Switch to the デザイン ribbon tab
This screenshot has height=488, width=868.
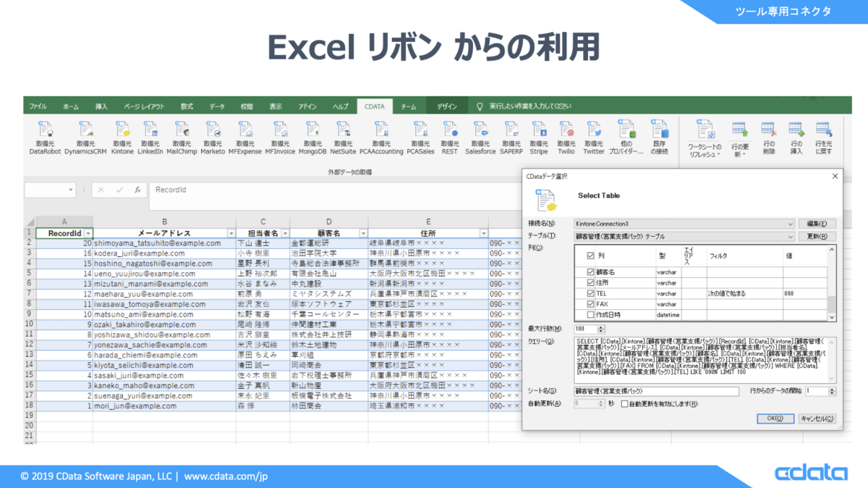(447, 106)
